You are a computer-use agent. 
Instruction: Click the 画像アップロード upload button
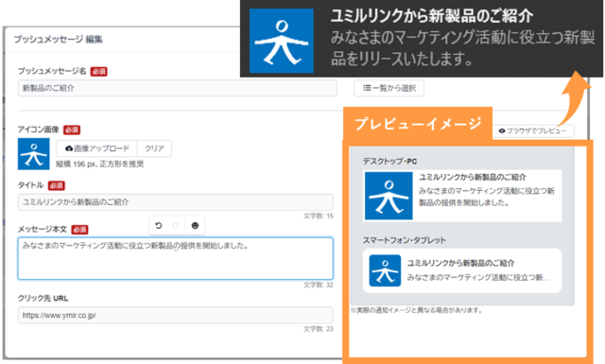(96, 148)
